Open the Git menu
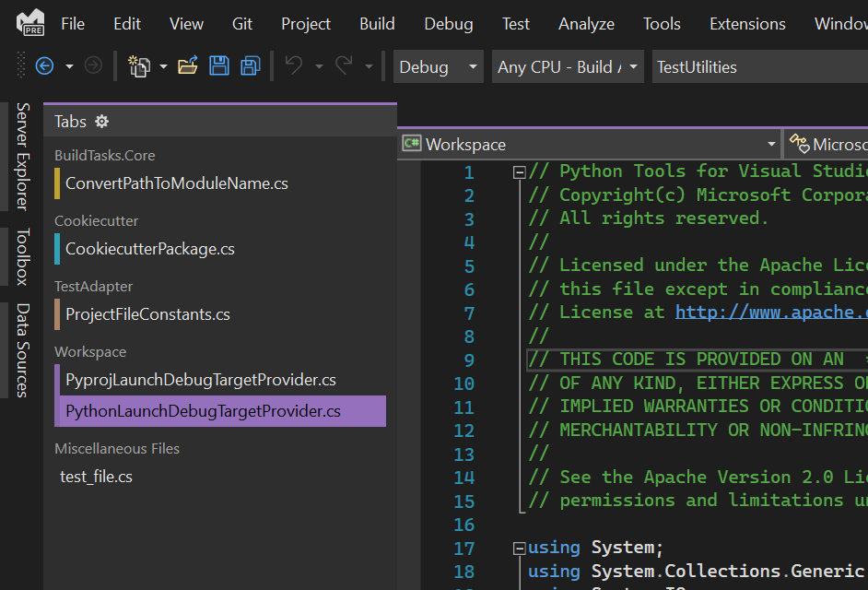The width and height of the screenshot is (868, 590). pyautogui.click(x=242, y=24)
